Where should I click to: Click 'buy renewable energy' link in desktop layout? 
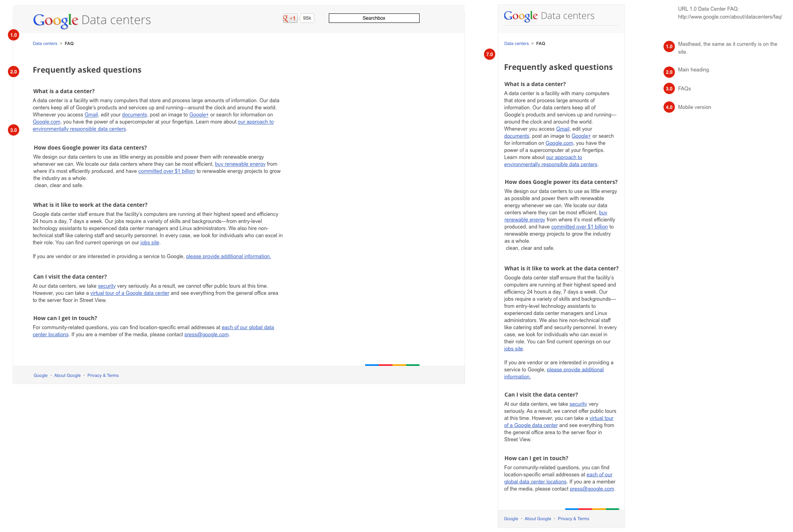[x=240, y=164]
